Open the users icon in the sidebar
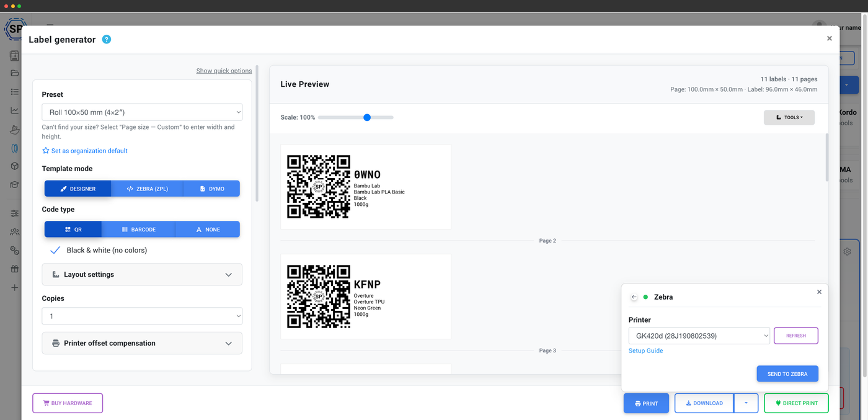 tap(15, 232)
